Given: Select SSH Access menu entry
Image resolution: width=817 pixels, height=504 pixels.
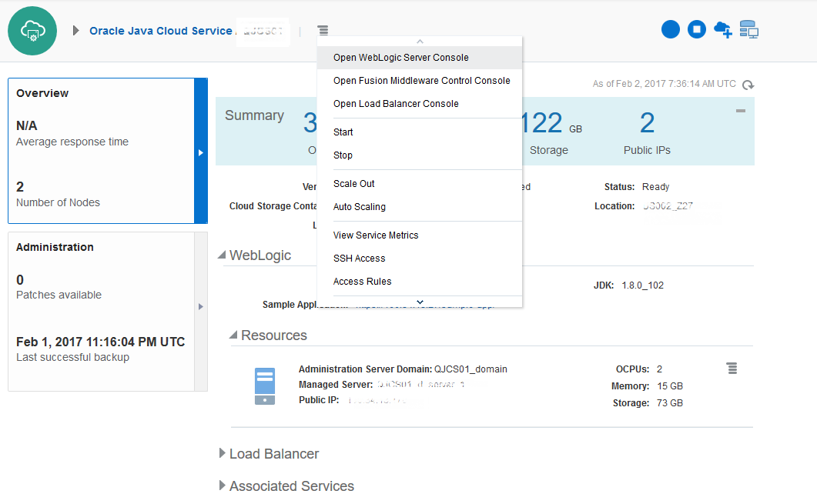Looking at the screenshot, I should (420, 259).
